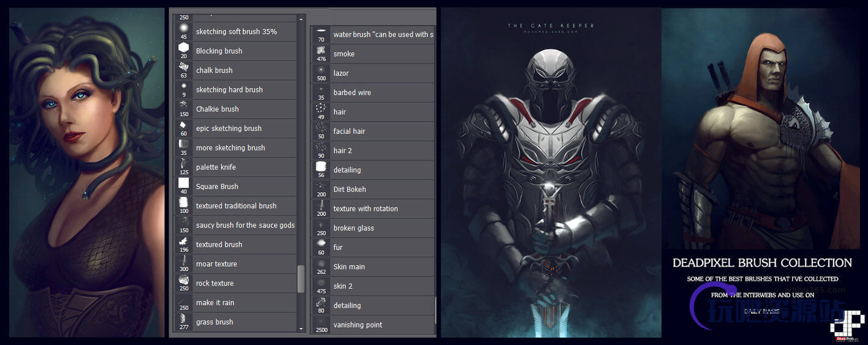Choose the 'Skin main' brush icon
The width and height of the screenshot is (868, 345).
(x=321, y=264)
